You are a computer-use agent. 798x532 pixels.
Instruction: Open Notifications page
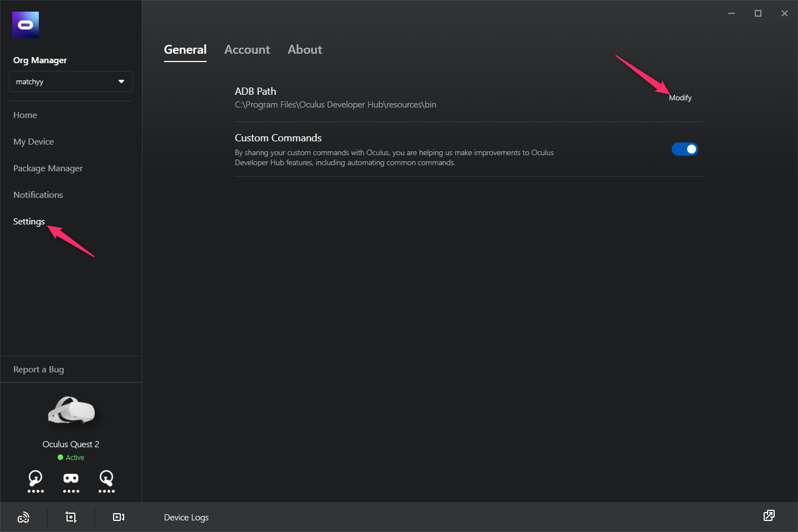[38, 195]
